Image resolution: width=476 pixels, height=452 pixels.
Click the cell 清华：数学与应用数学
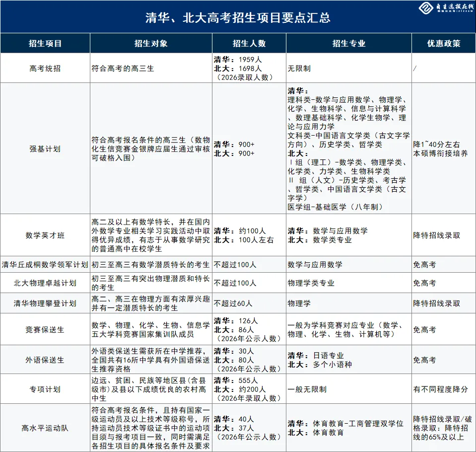(x=349, y=235)
